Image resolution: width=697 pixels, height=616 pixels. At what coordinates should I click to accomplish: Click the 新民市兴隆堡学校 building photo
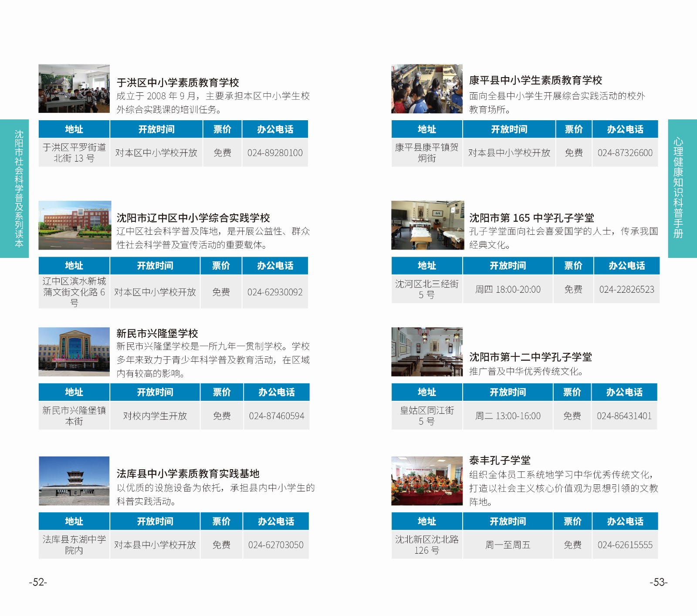click(x=74, y=352)
